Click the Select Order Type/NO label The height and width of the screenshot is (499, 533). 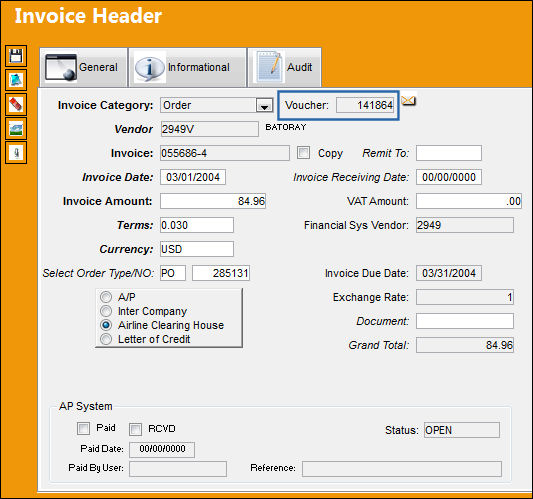98,273
